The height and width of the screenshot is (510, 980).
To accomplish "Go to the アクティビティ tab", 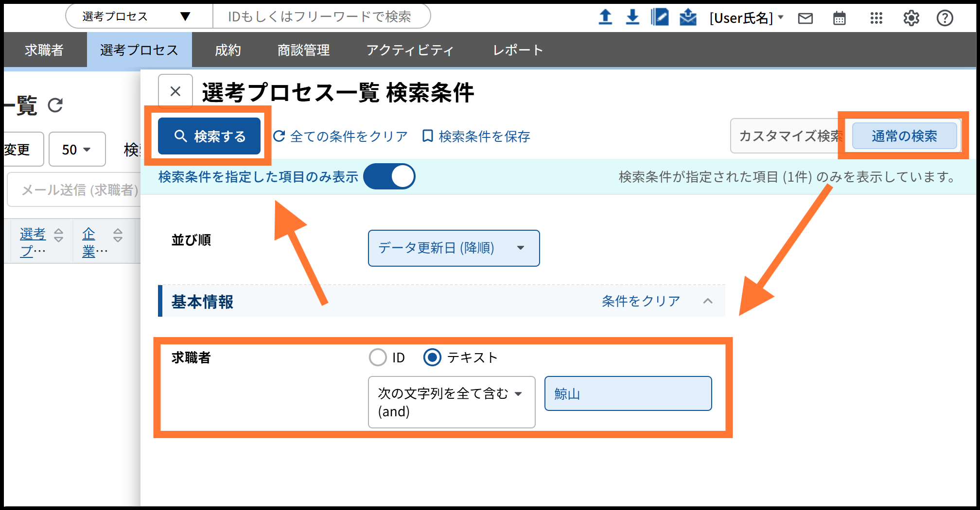I will pos(410,50).
